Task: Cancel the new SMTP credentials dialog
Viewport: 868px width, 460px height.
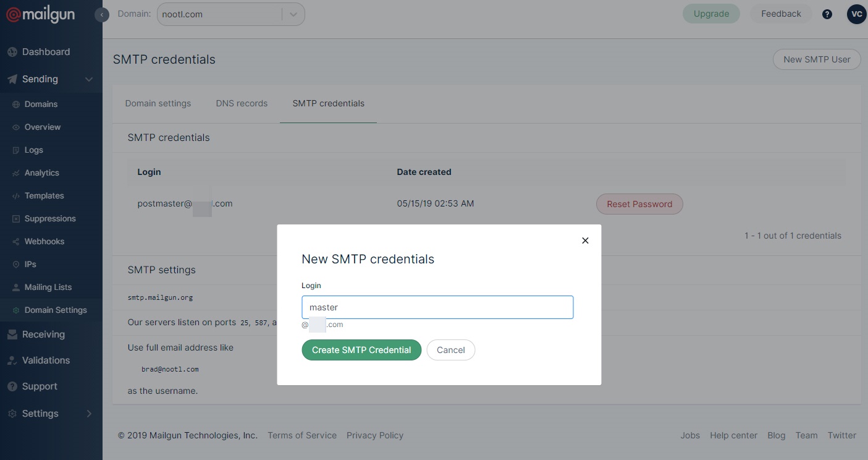Action: [x=451, y=350]
